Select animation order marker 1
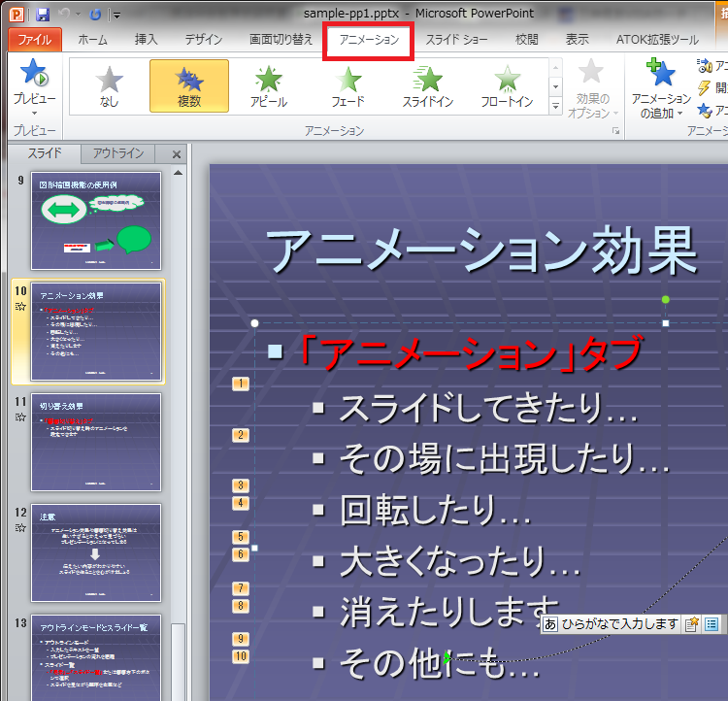728x701 pixels. [241, 384]
